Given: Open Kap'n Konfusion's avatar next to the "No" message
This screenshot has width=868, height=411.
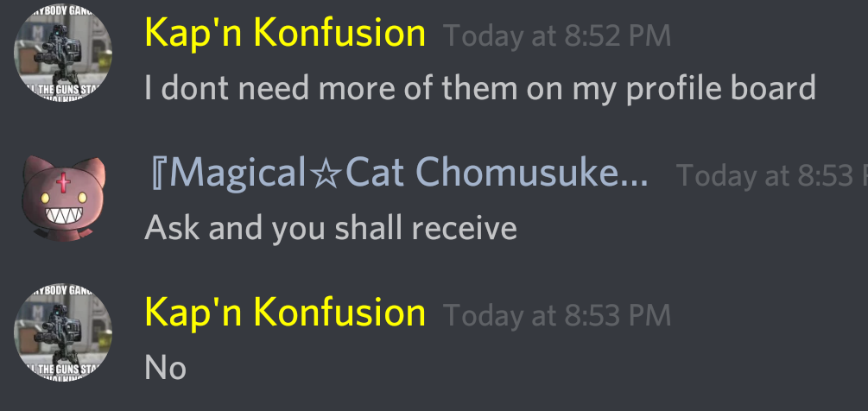Looking at the screenshot, I should pos(62,332).
